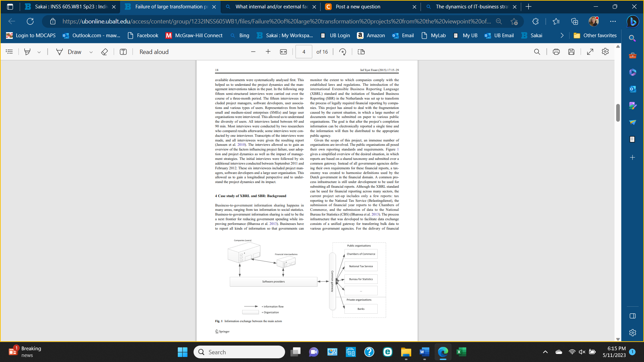Click the Fit to width icon

[283, 52]
